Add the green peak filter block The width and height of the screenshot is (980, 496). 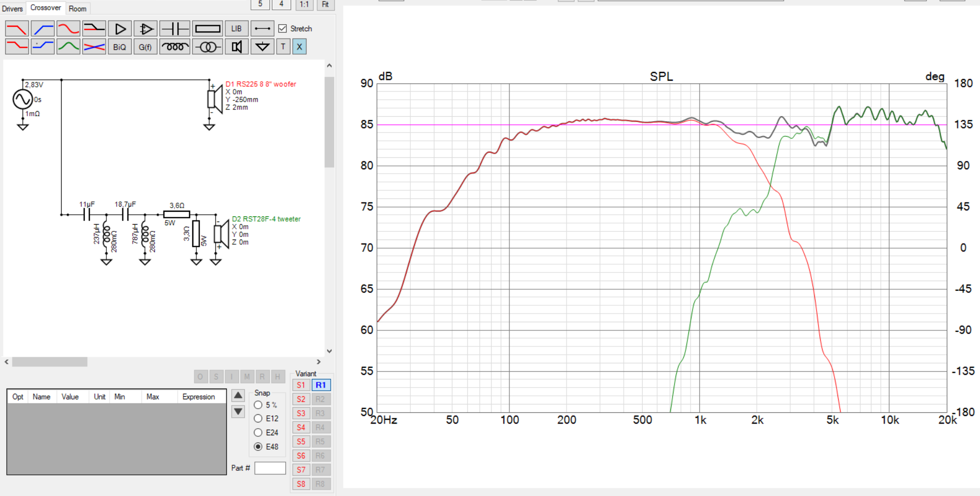point(68,47)
